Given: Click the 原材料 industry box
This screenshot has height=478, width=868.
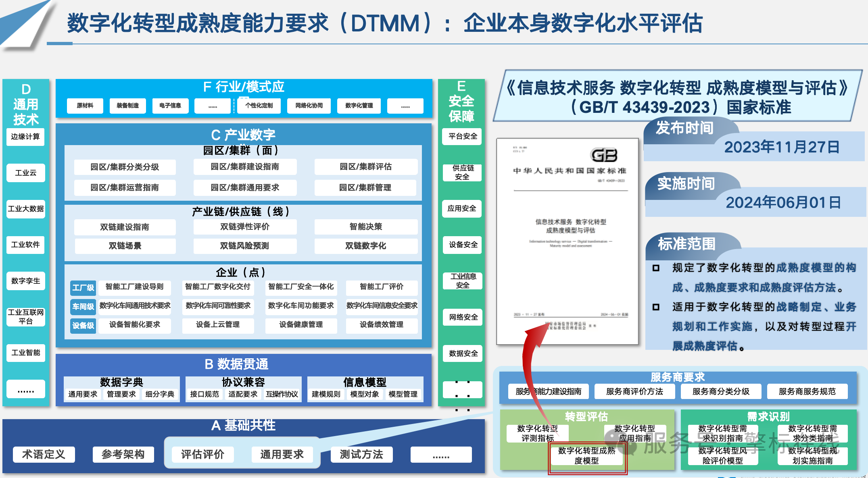Looking at the screenshot, I should pos(85,106).
